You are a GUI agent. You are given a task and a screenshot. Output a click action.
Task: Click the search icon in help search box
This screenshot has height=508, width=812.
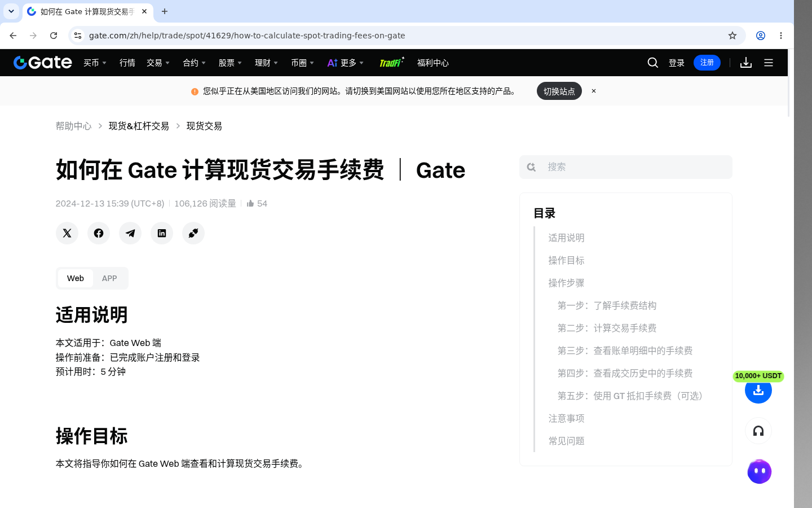(531, 167)
